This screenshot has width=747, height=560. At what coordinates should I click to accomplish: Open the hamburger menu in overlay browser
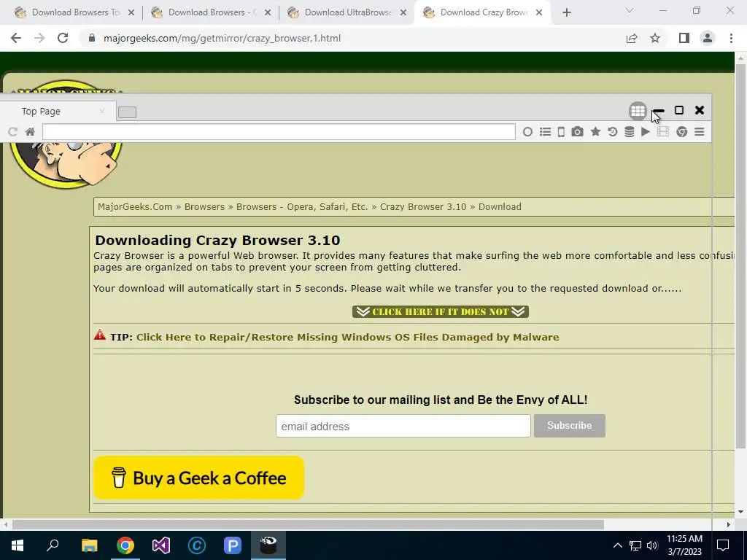700,132
